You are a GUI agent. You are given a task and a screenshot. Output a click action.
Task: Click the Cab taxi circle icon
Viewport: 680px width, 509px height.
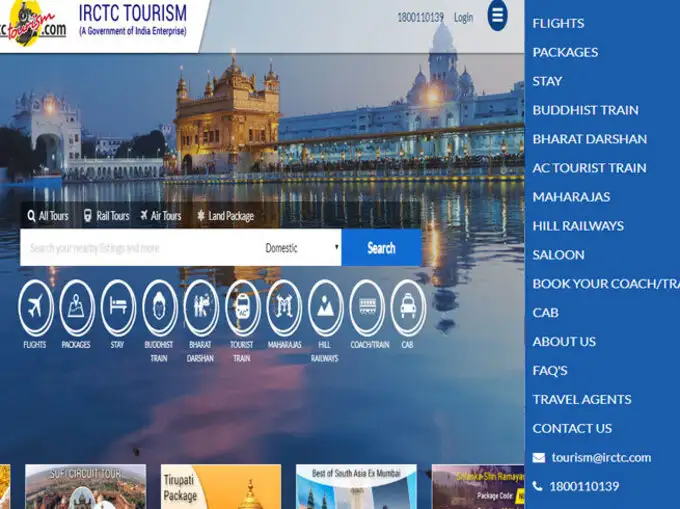pos(407,306)
